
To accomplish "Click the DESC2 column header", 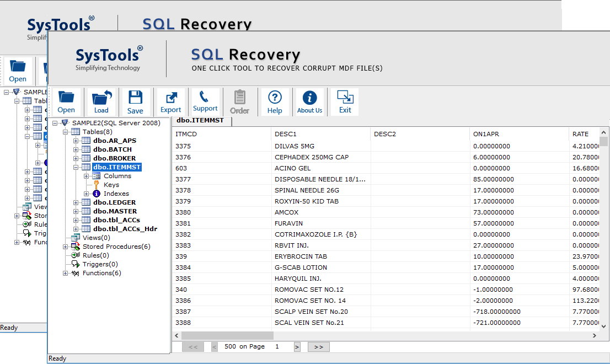I will 419,134.
